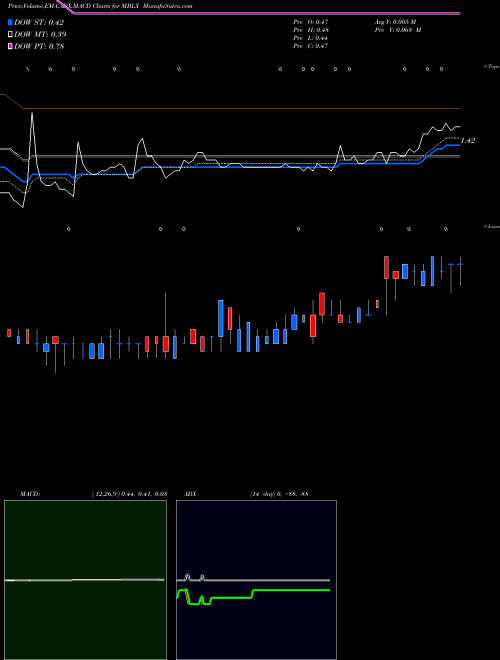Click the magenta DOW PT legend swatch
The width and height of the screenshot is (500, 660).
tap(11, 46)
